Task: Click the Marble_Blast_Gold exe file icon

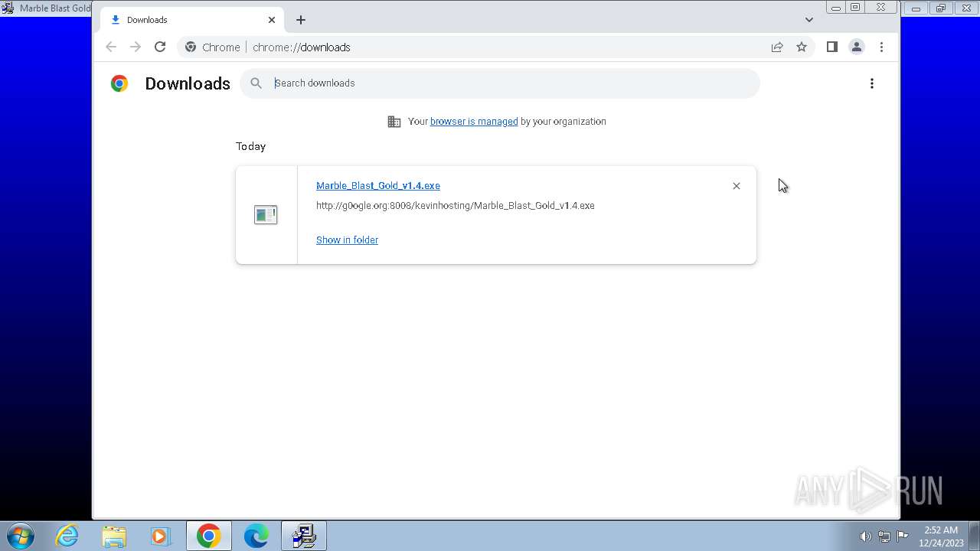Action: pyautogui.click(x=266, y=215)
